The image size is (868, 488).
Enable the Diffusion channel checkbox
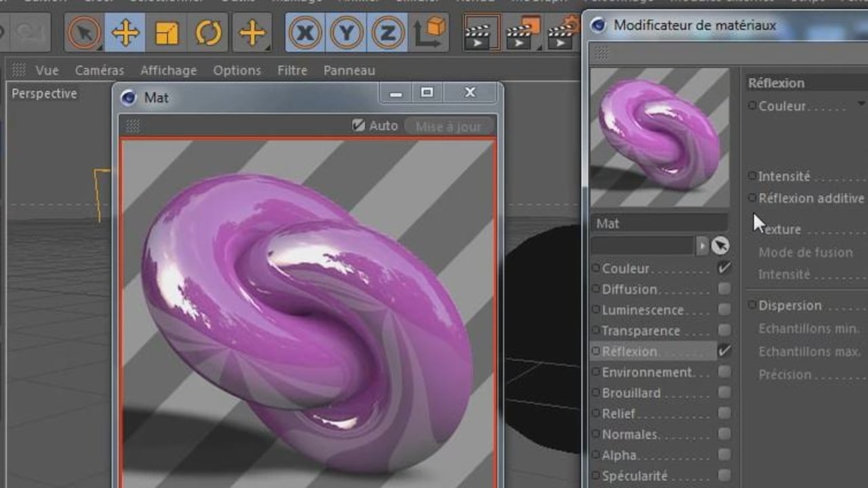pyautogui.click(x=724, y=289)
